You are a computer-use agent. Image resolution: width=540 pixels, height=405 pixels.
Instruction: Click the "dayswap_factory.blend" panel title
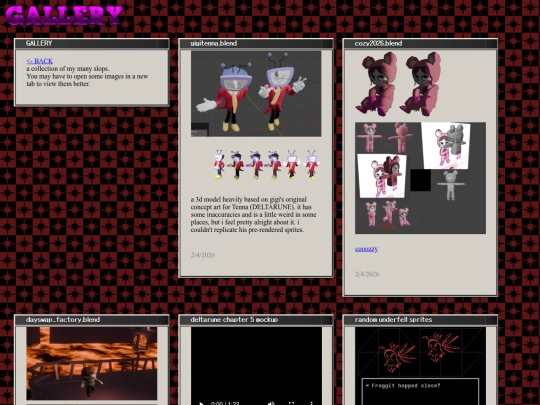point(63,320)
